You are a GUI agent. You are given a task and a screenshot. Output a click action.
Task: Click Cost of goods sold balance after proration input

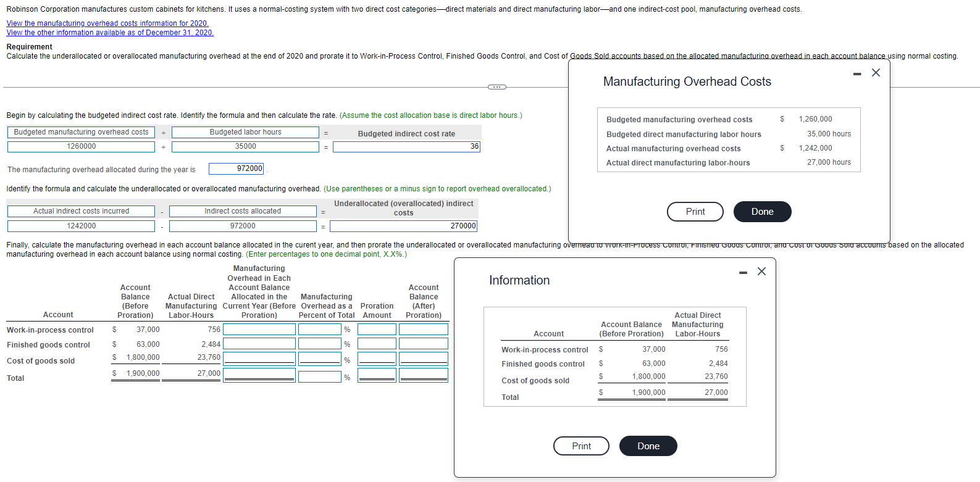coord(424,358)
